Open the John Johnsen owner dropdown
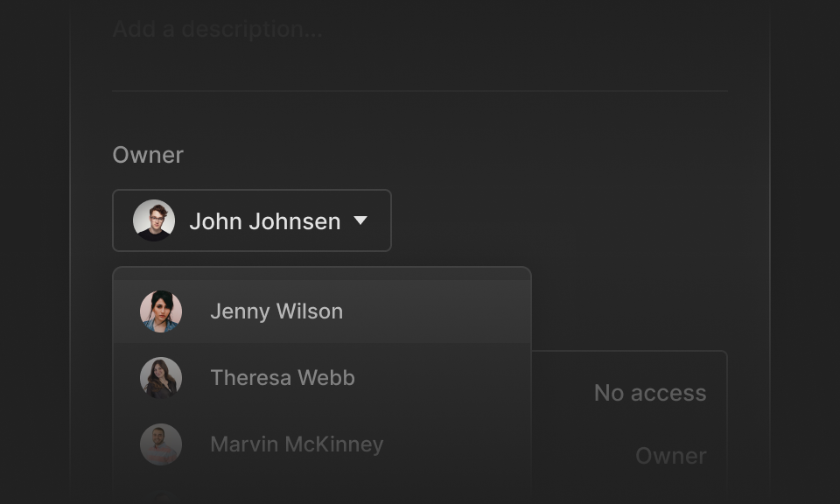 click(x=252, y=220)
